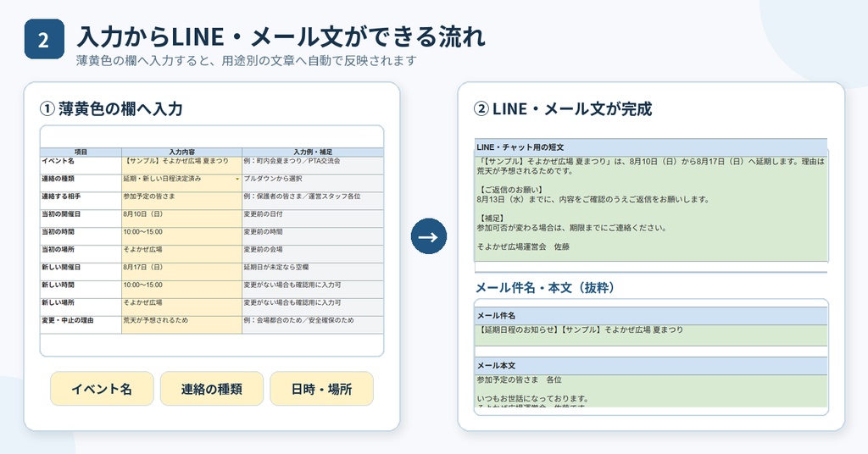Click the 新しい開催日 row label
Screen dimensions: 868x454
pos(81,272)
